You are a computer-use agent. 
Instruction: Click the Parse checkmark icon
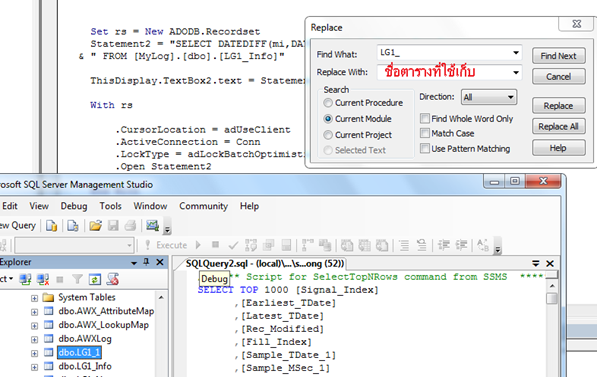[x=233, y=245]
